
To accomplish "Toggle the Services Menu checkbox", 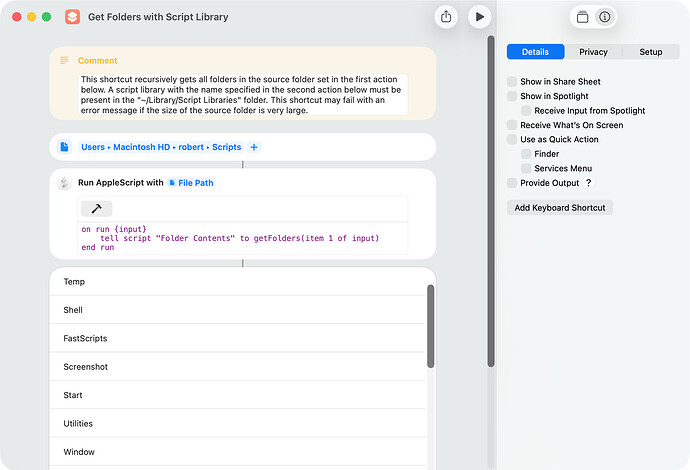I will pyautogui.click(x=526, y=168).
